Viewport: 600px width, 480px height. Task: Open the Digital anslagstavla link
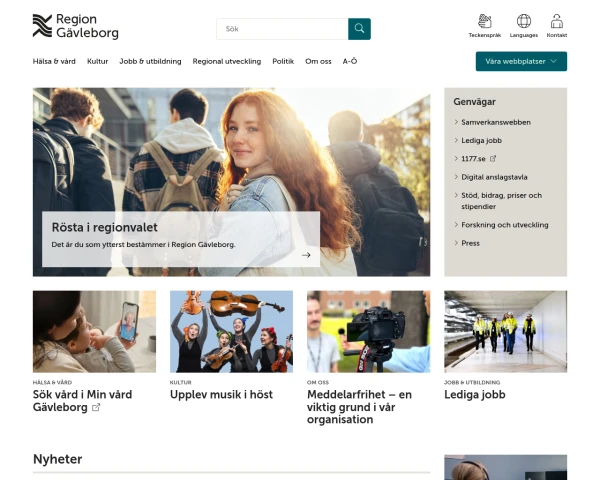click(x=494, y=177)
